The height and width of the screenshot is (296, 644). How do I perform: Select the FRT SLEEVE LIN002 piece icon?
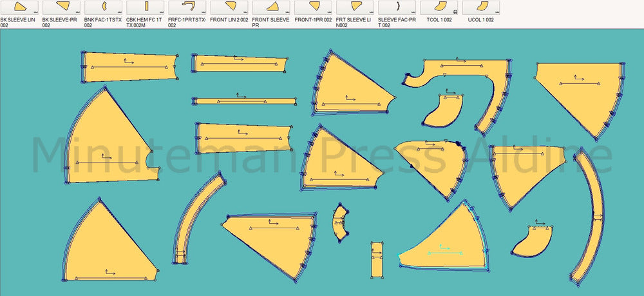tap(356, 8)
